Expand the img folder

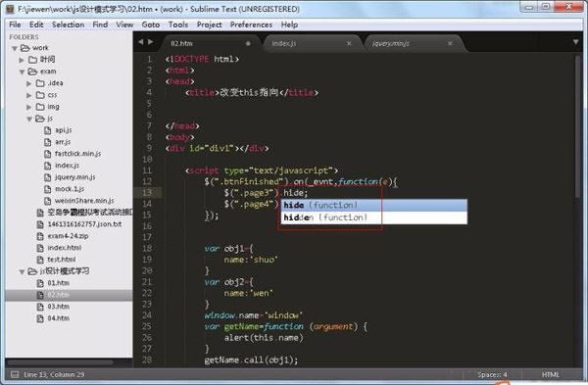[x=29, y=107]
